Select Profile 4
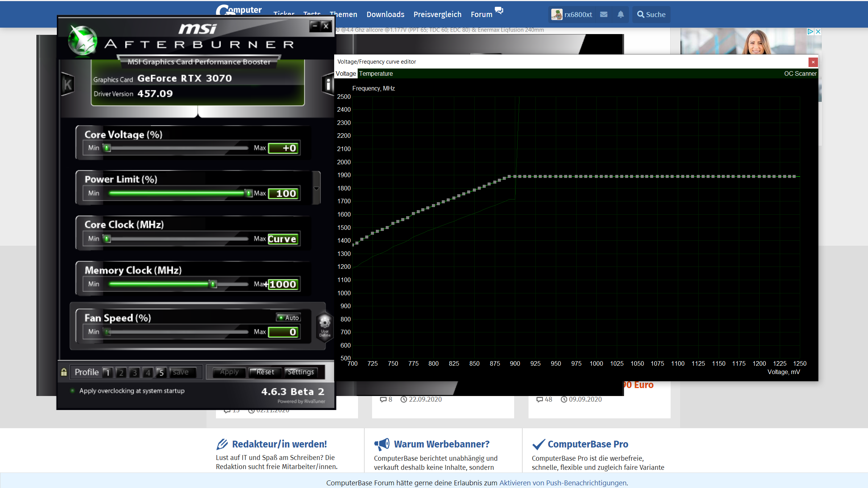This screenshot has height=488, width=868. [148, 373]
